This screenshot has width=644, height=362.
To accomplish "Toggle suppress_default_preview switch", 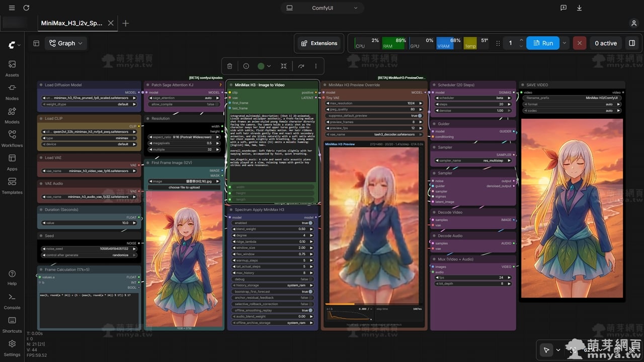I will [375, 116].
